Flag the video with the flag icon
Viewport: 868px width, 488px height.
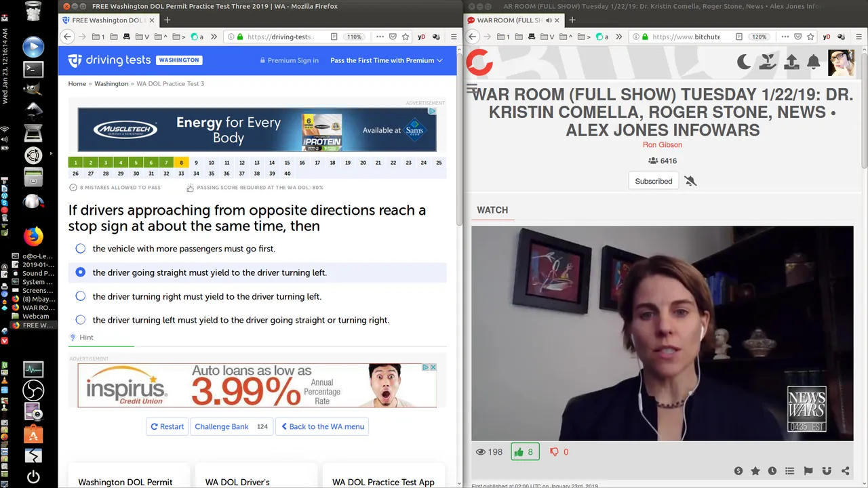(x=808, y=471)
